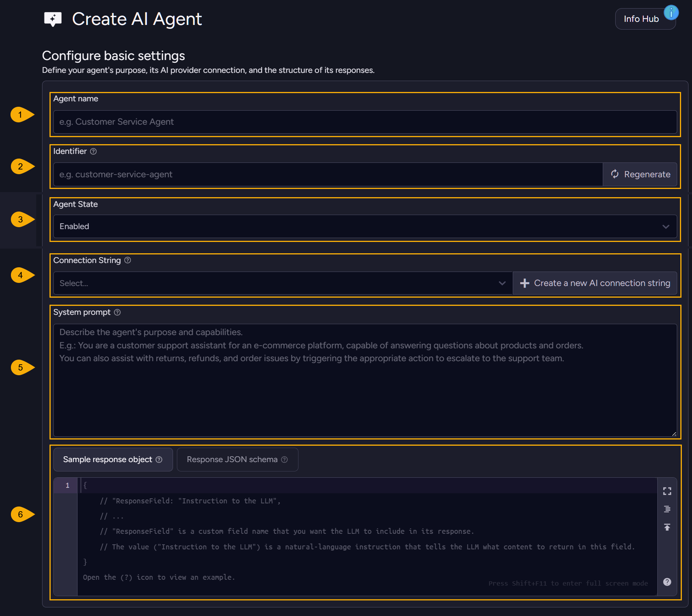Click the Create AI Agent app icon

click(53, 19)
